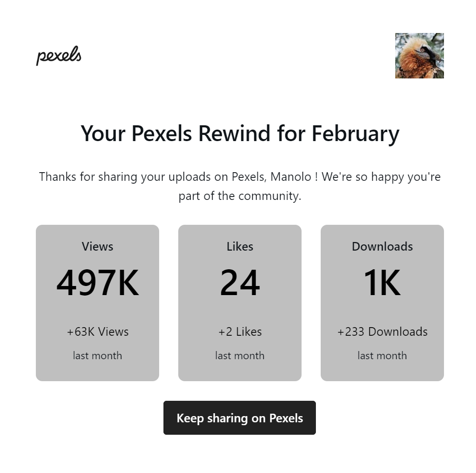Click the thanks for sharing paragraph
This screenshot has height=473, width=476.
239,177
